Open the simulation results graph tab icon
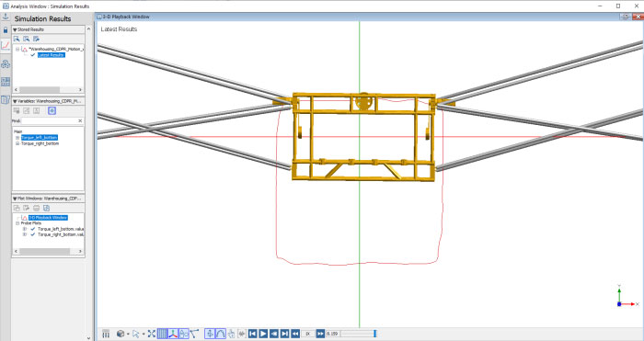Viewport: 644px width, 341px height. pyautogui.click(x=6, y=46)
